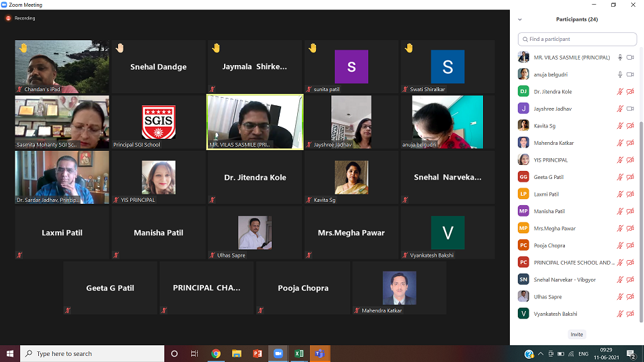Click the Invite button

(x=577, y=335)
